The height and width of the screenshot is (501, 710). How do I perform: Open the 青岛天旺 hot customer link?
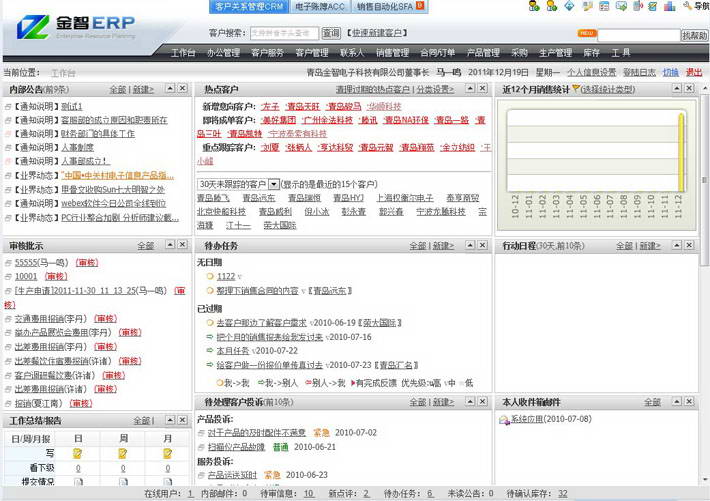[303, 107]
